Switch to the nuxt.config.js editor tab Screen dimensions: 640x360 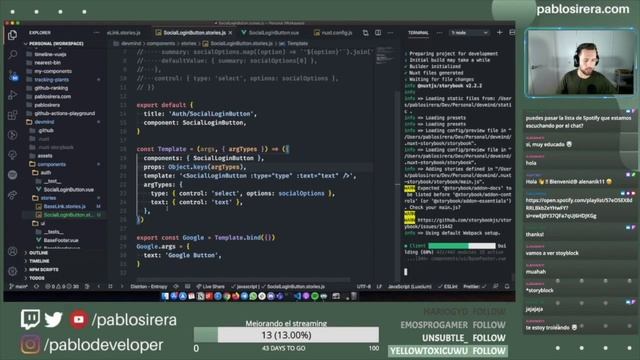tap(333, 33)
